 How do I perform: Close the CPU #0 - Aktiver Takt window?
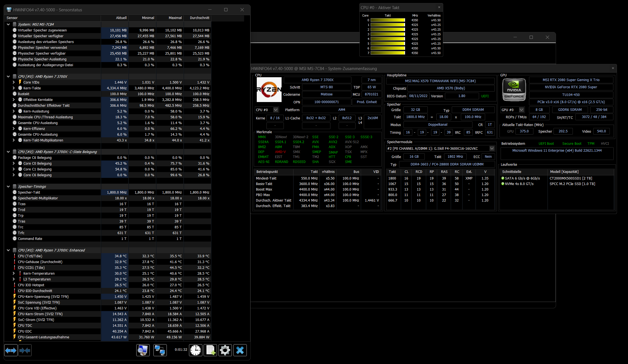click(x=439, y=7)
